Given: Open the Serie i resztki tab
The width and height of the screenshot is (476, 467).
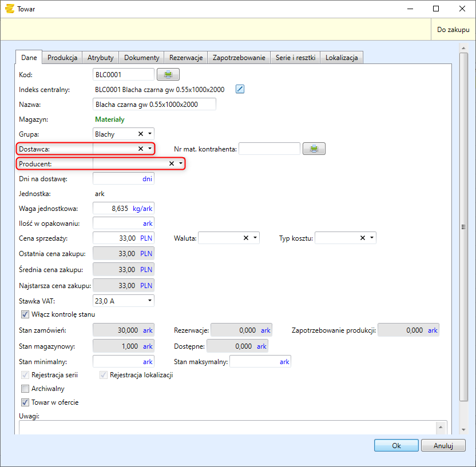Looking at the screenshot, I should click(x=295, y=58).
